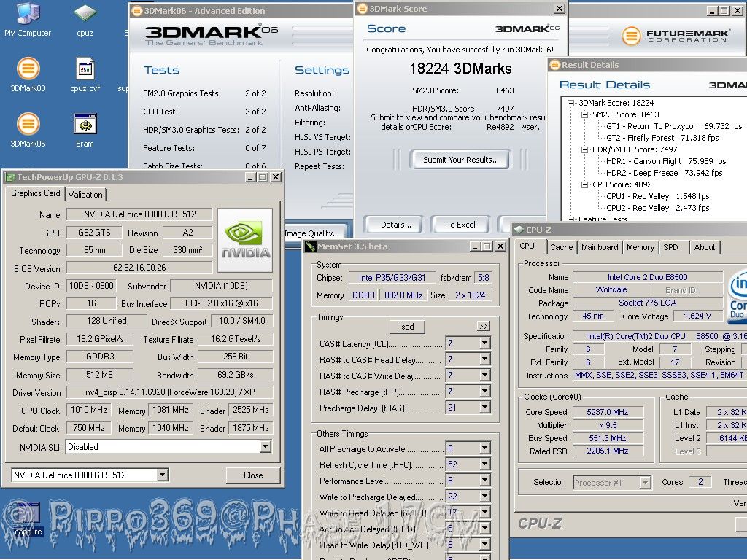The image size is (747, 560).
Task: Open the CPU-Z SPD tab
Action: click(x=670, y=247)
